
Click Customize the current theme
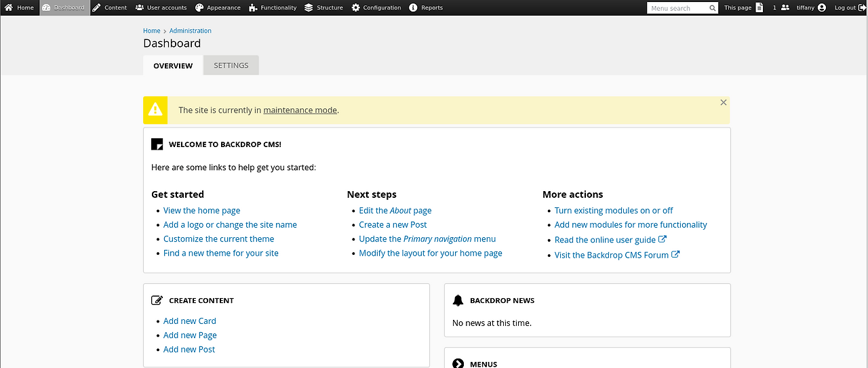pyautogui.click(x=219, y=239)
